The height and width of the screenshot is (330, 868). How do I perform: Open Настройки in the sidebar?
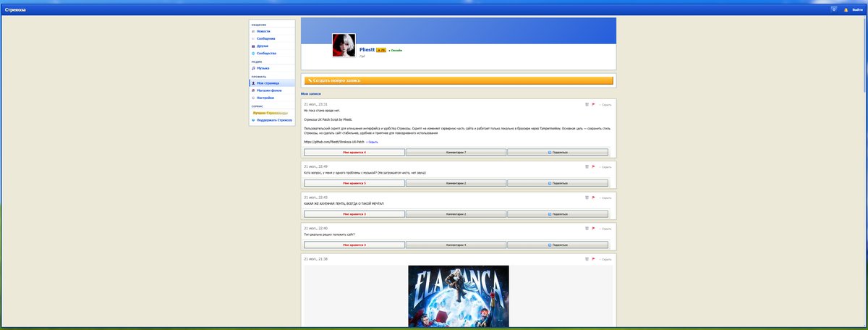pyautogui.click(x=271, y=98)
